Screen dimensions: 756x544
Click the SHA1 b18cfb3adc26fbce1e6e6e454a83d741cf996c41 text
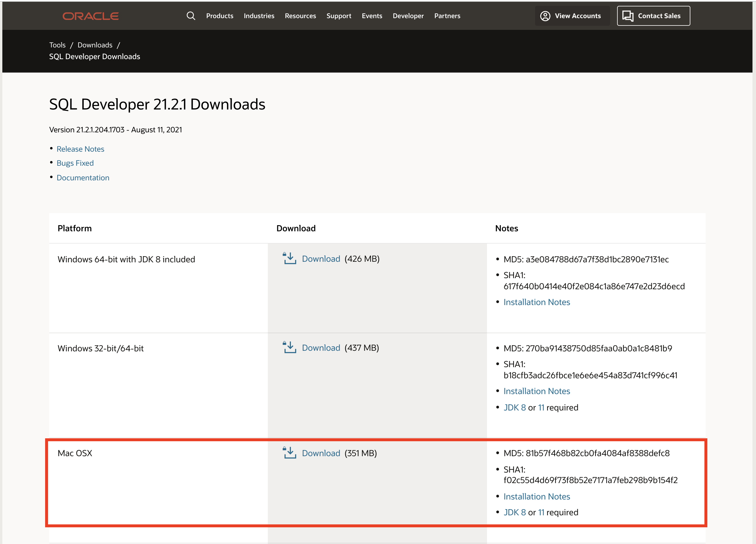[x=590, y=370]
